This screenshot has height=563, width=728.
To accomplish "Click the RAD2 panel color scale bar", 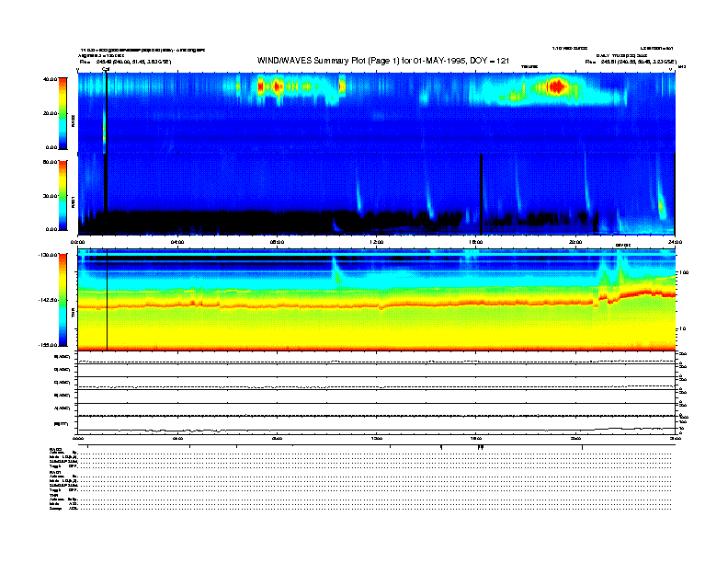I will click(x=63, y=113).
